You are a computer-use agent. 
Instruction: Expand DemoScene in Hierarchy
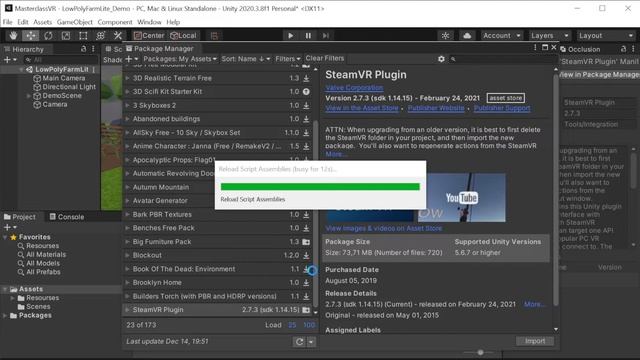(x=29, y=96)
